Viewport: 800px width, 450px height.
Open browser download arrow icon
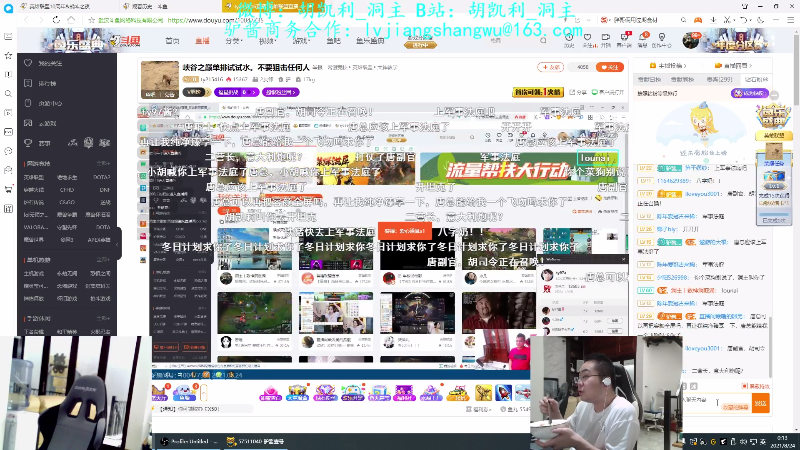tap(713, 20)
